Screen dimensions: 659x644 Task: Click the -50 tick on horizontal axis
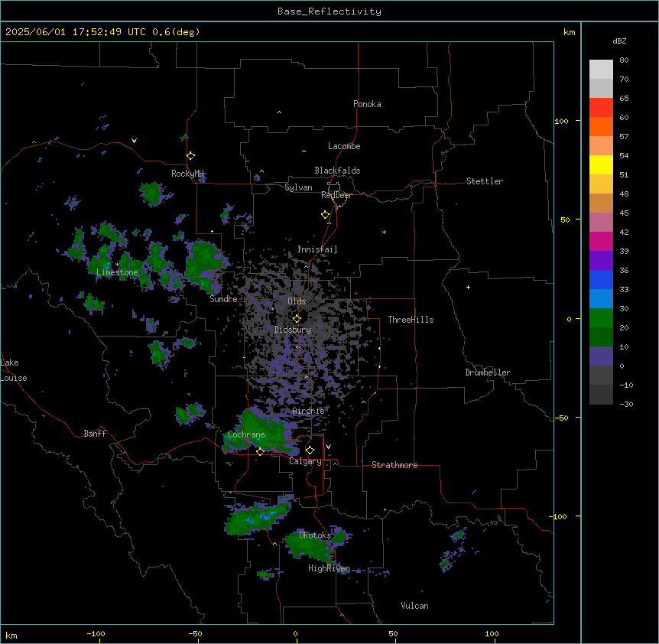[195, 633]
